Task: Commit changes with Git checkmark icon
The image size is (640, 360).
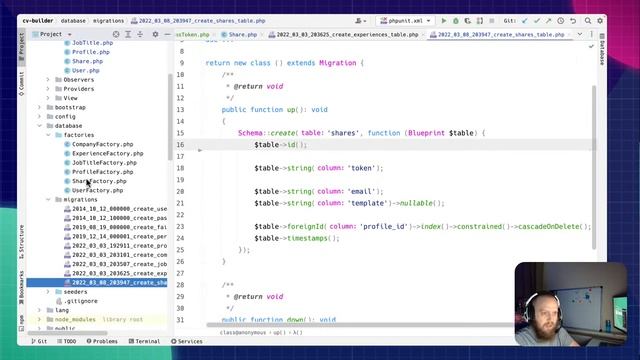Action: [x=537, y=21]
